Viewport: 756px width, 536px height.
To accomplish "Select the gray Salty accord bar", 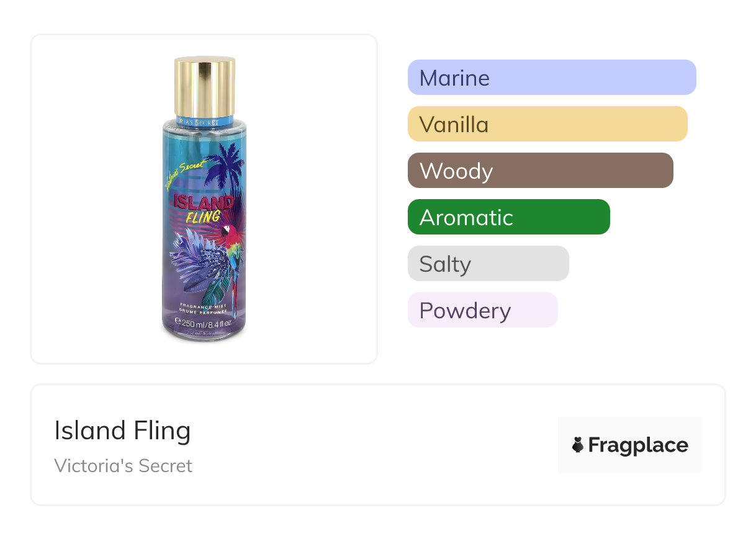I will pos(488,264).
